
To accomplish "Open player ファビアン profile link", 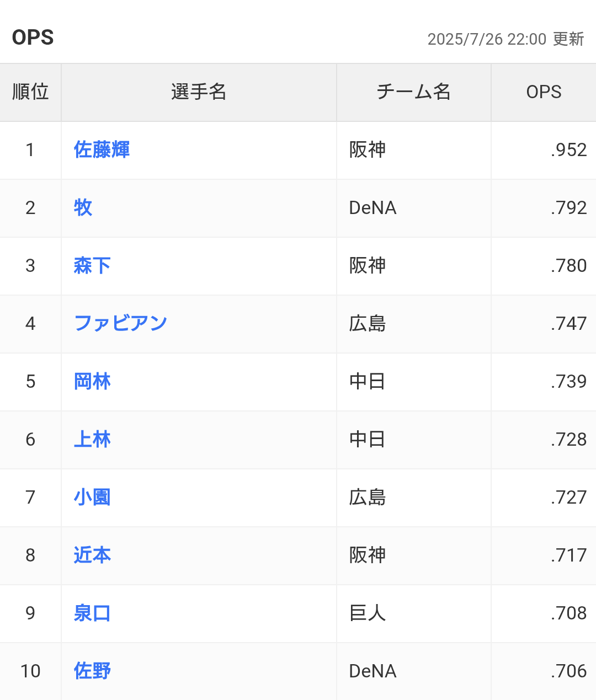I will (x=120, y=323).
